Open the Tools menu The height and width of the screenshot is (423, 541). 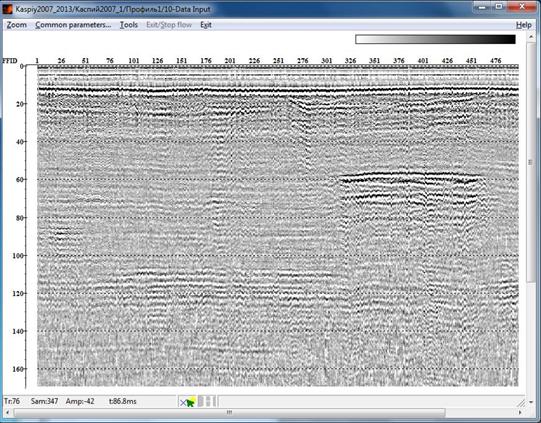pos(129,25)
